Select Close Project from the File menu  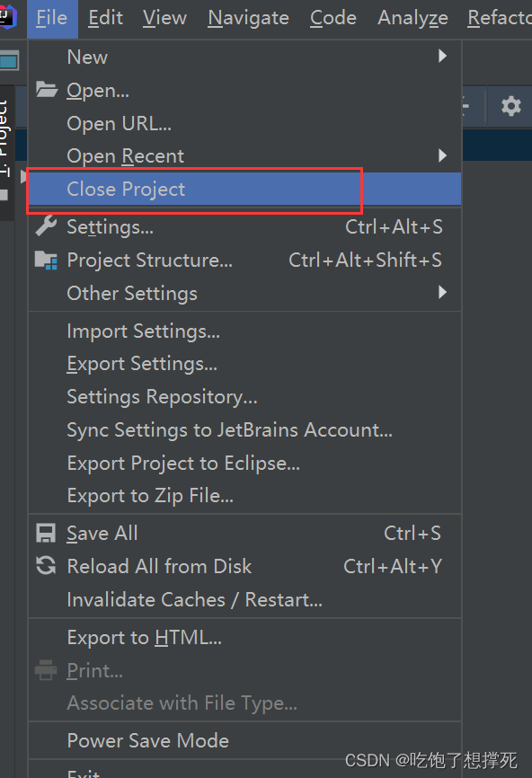[x=244, y=189]
